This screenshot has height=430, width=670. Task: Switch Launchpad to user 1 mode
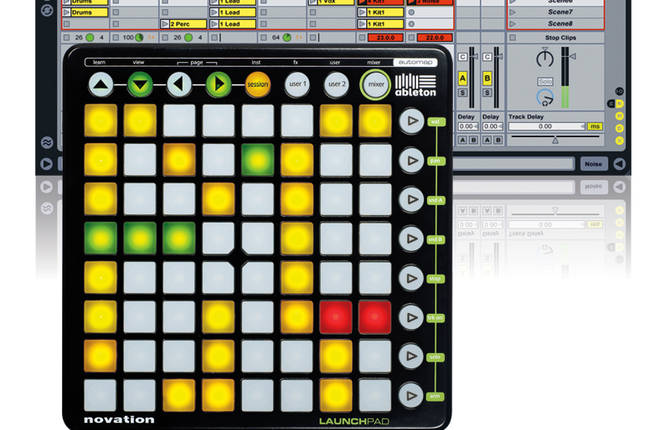pyautogui.click(x=297, y=84)
